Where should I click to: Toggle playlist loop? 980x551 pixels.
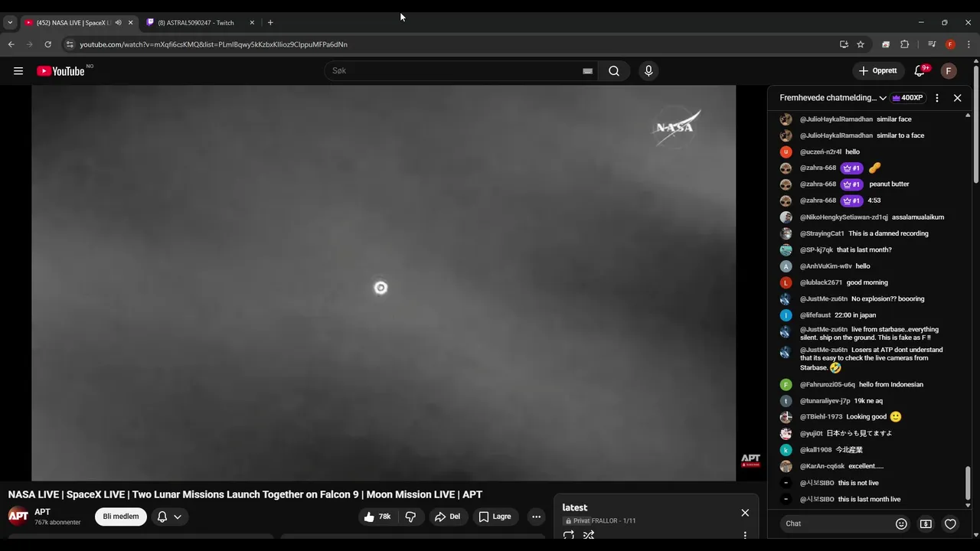click(x=569, y=535)
